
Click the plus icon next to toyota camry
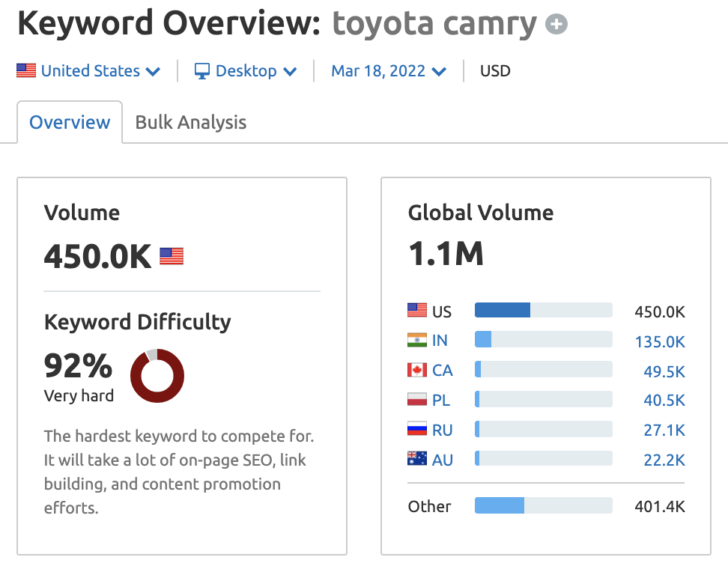pos(555,24)
